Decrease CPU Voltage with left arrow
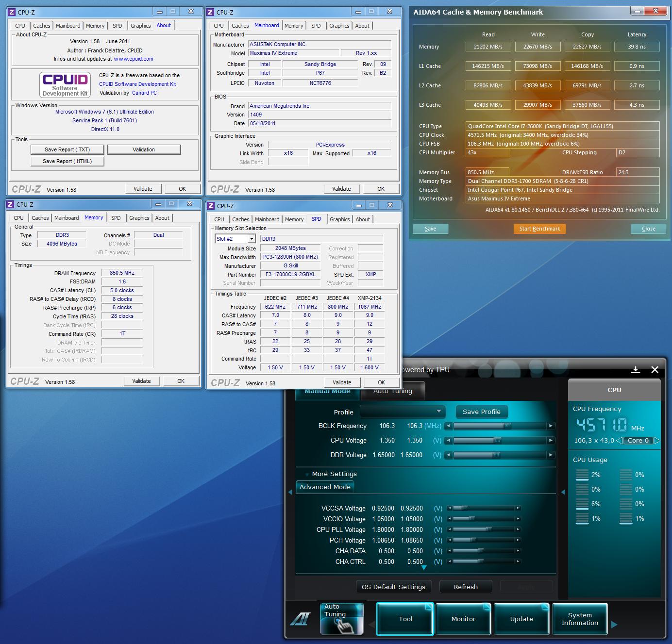This screenshot has width=672, height=644. tap(448, 441)
